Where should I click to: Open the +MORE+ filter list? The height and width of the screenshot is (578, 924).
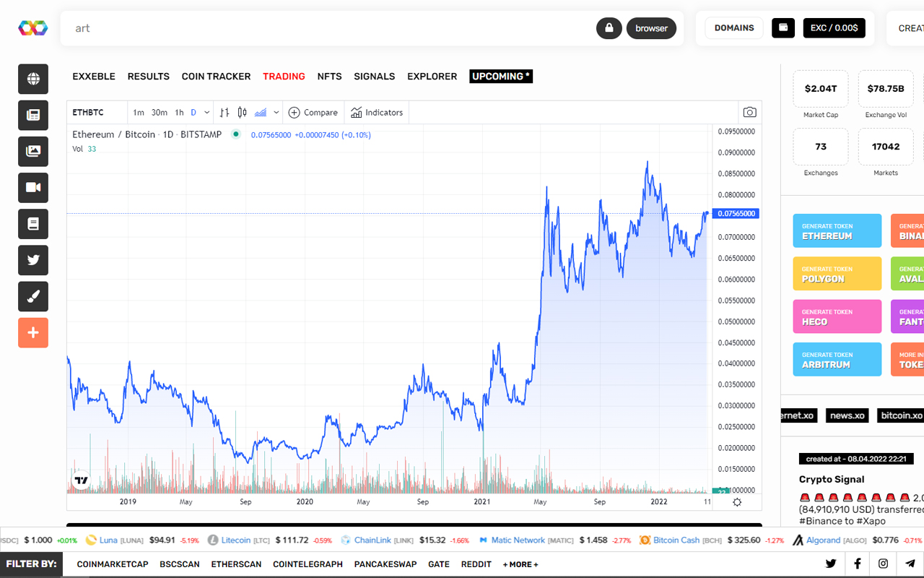(520, 564)
